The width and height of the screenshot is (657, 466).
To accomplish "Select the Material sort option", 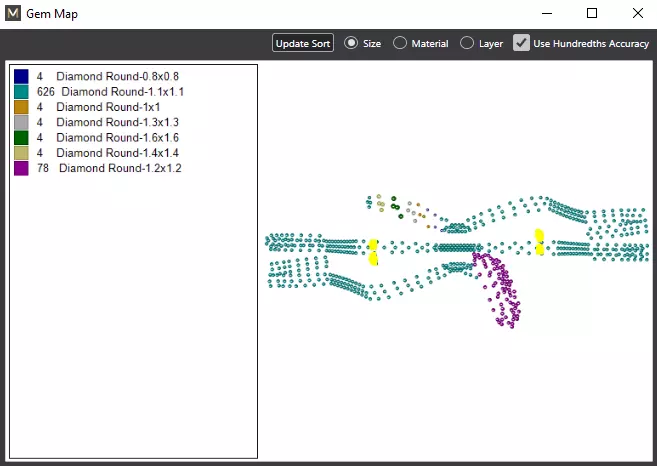I will [400, 43].
